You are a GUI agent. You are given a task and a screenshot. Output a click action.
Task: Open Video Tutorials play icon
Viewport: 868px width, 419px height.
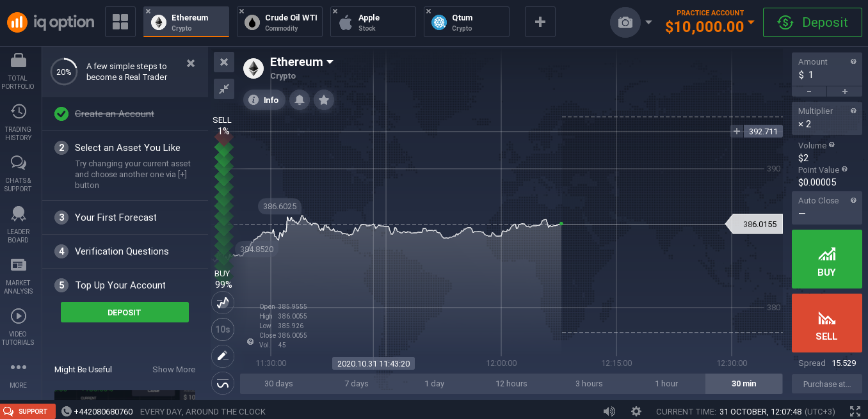tap(19, 316)
